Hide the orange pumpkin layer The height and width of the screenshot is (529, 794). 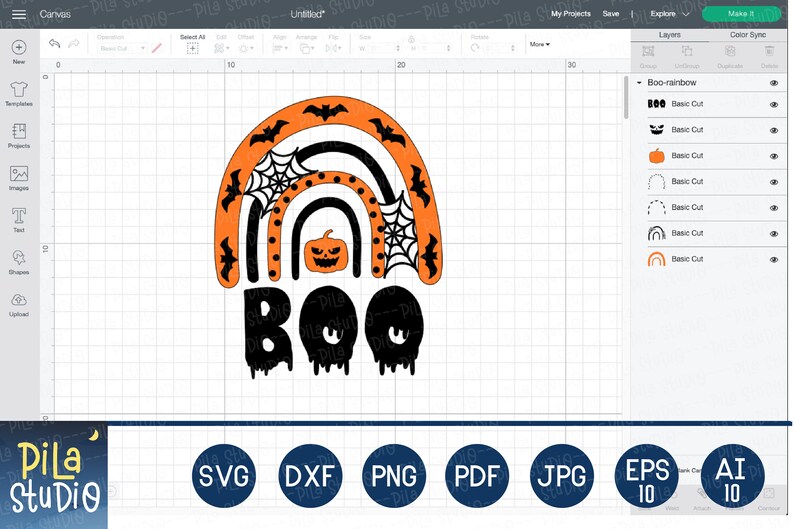pos(774,156)
